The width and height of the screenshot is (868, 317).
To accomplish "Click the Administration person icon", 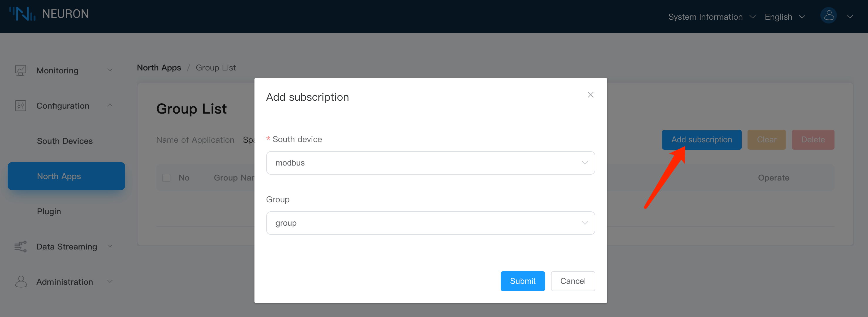I will (x=21, y=281).
